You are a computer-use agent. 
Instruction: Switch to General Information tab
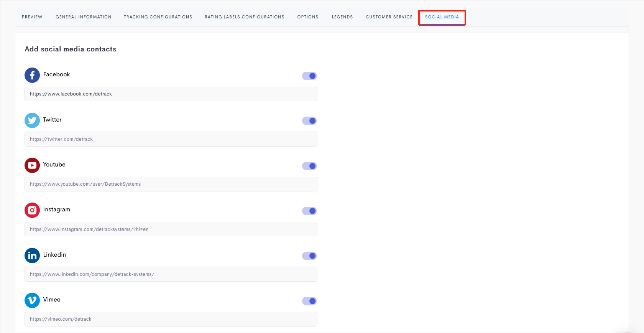click(84, 17)
